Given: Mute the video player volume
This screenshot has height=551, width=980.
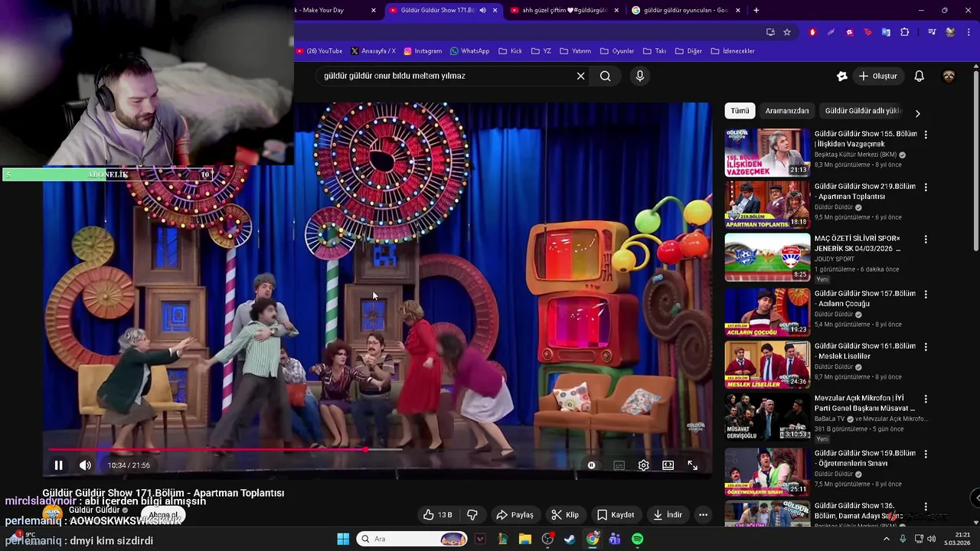Looking at the screenshot, I should tap(85, 465).
